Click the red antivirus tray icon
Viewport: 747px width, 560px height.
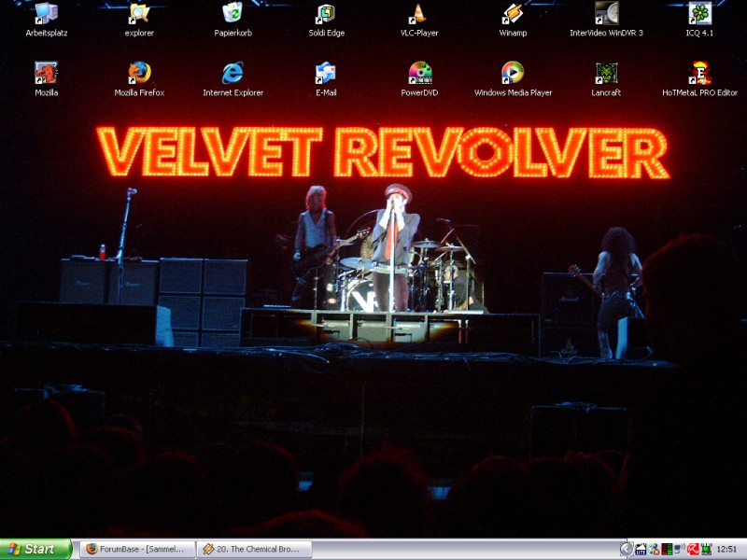point(693,550)
